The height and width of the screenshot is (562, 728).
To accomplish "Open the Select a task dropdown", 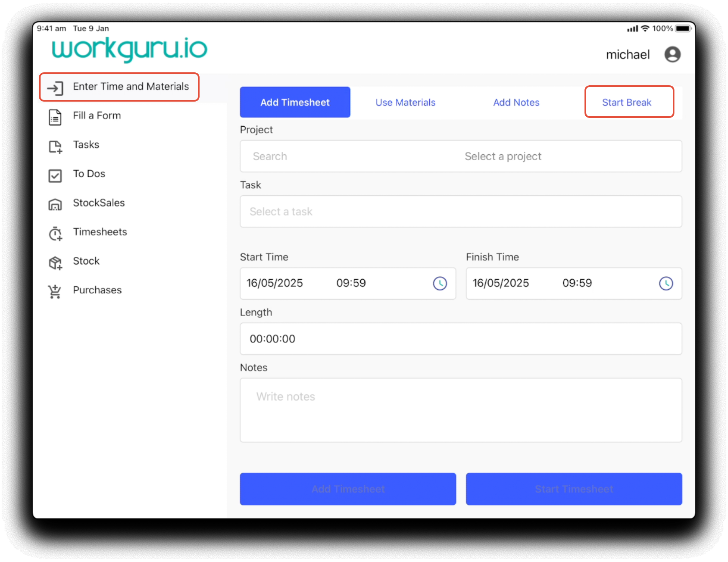I will click(461, 212).
